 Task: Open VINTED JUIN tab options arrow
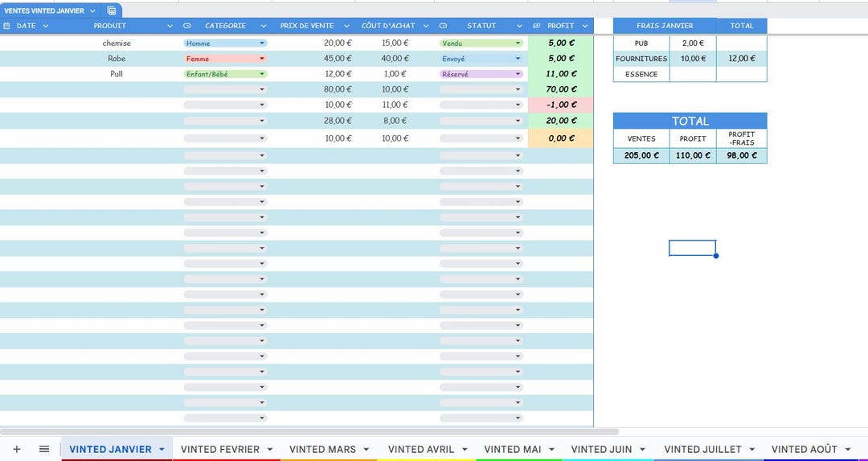[643, 450]
